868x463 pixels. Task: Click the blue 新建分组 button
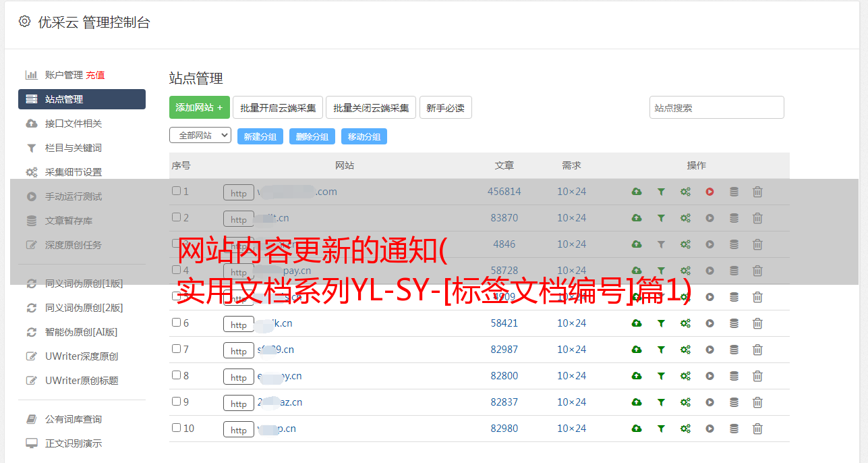click(260, 136)
